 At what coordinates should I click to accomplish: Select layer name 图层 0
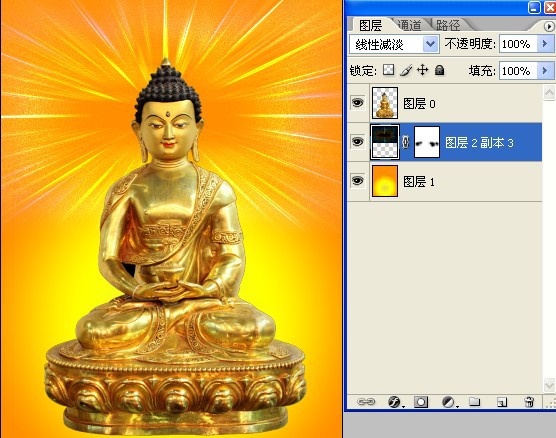coord(419,104)
